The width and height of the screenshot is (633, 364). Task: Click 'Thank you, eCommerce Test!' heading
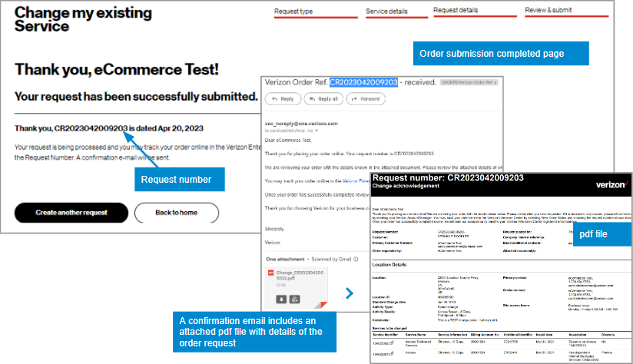117,69
